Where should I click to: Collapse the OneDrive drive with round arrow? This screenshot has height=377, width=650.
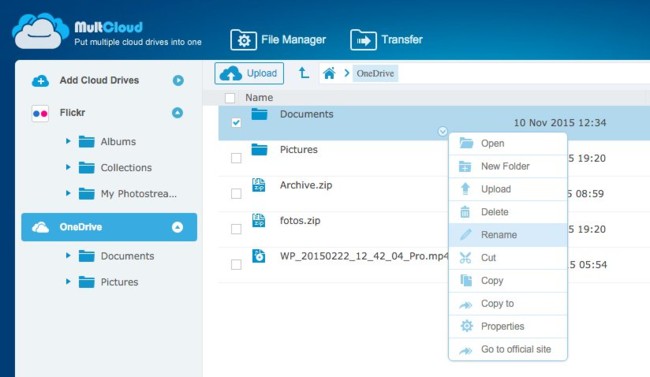click(x=177, y=227)
